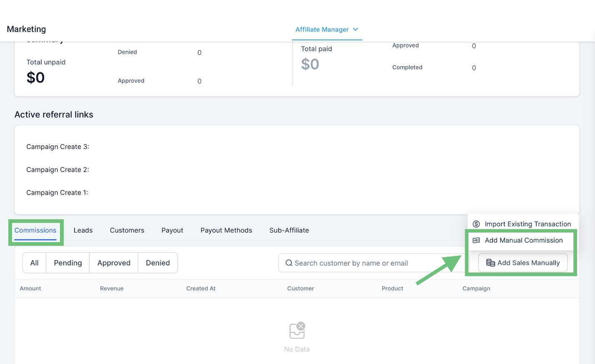Click the magnifier icon in search box
Image resolution: width=595 pixels, height=364 pixels.
pos(289,263)
